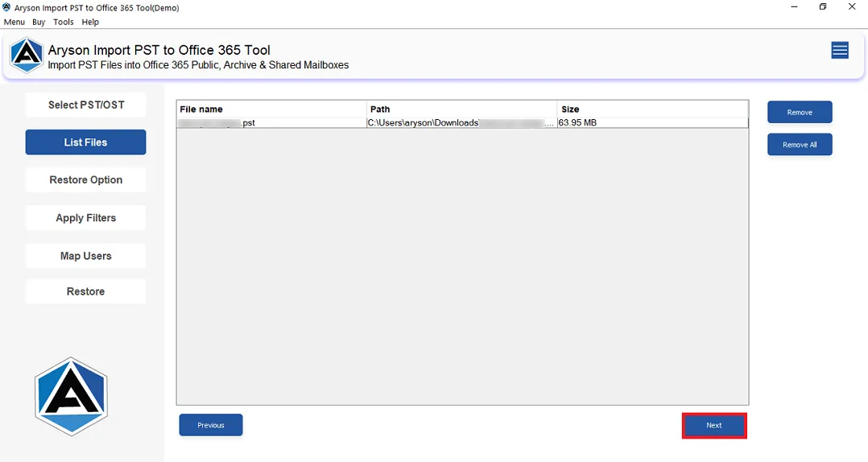Click the Aryson logo in the header

coord(26,56)
